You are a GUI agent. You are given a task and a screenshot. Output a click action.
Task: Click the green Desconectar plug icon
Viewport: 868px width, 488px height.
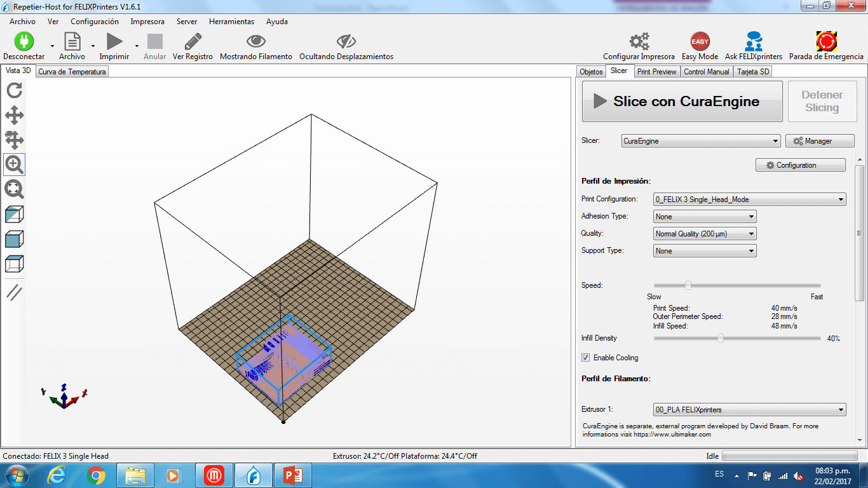pyautogui.click(x=24, y=41)
